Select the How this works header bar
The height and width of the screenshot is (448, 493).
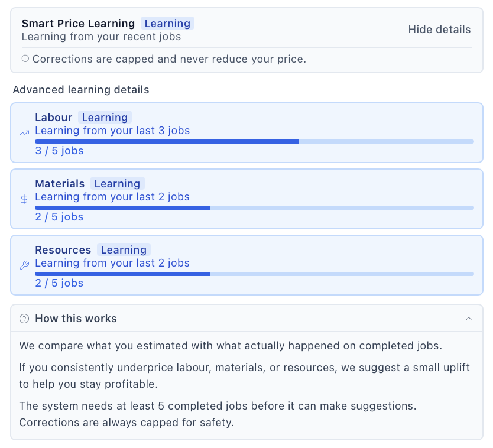pos(246,318)
